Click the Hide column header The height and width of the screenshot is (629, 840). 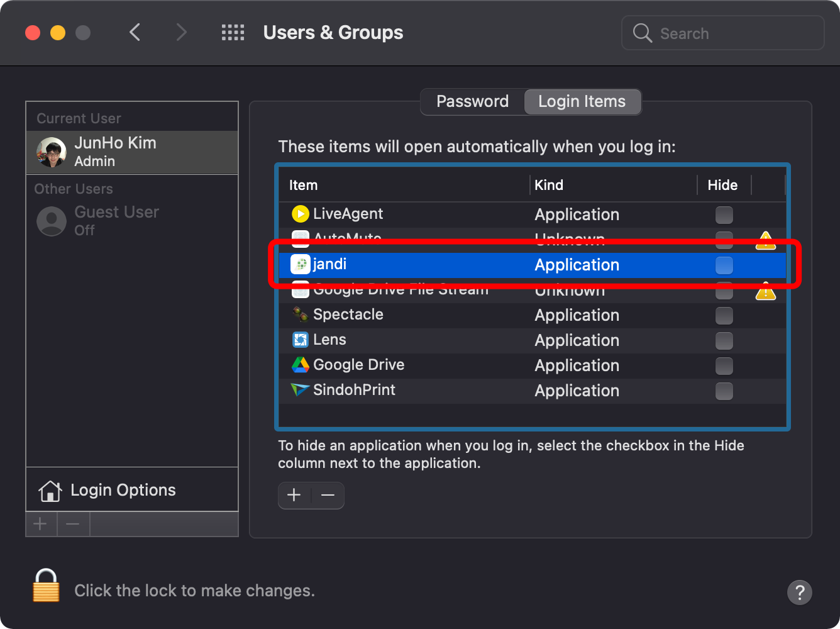click(722, 185)
